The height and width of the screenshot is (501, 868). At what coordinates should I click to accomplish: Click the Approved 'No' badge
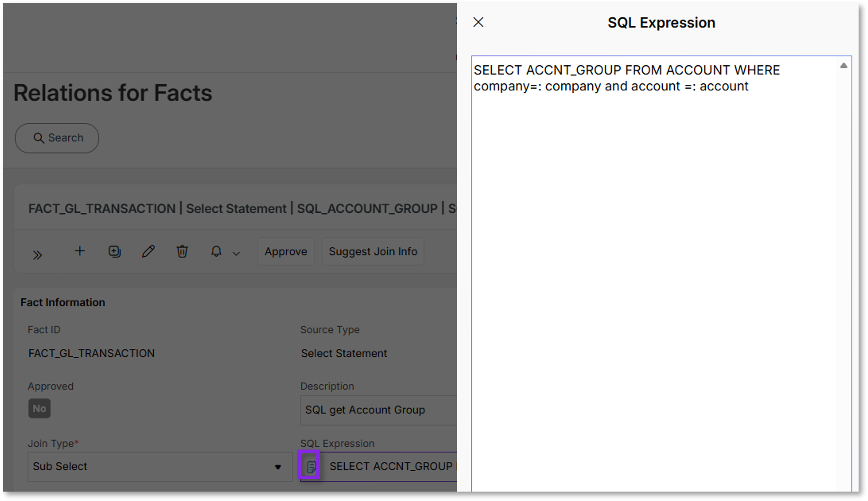tap(39, 409)
